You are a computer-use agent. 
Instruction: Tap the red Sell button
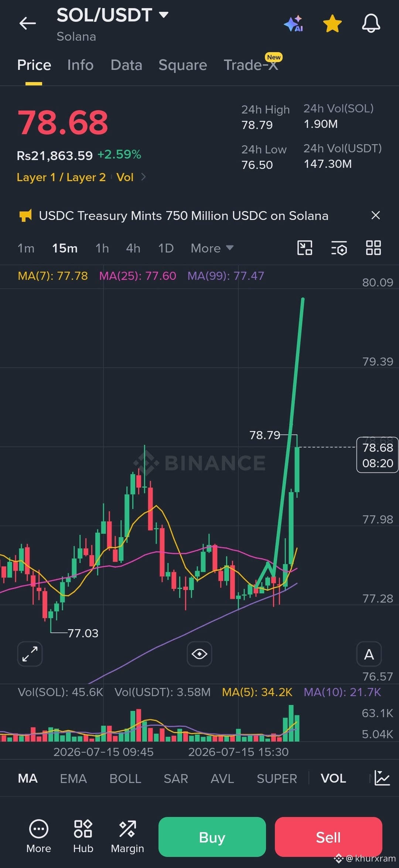pos(328,837)
